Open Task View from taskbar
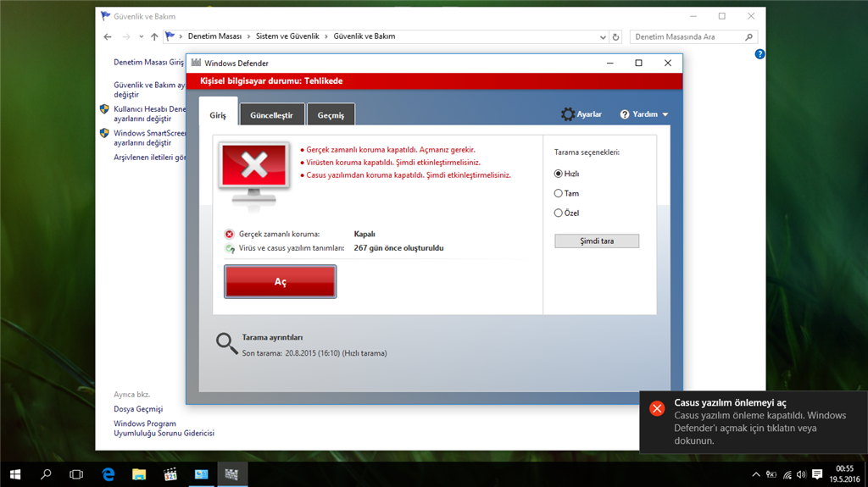This screenshot has width=868, height=487. pyautogui.click(x=76, y=474)
